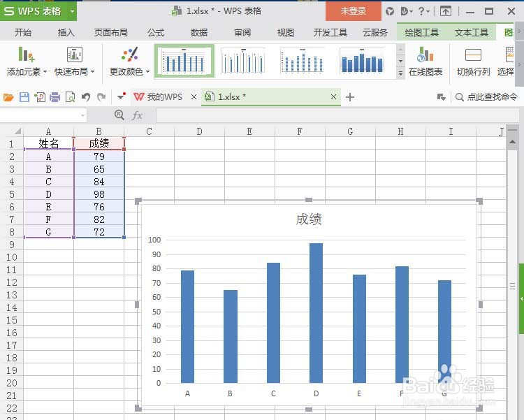Open the 数据 ribbon tab
Screen dimensions: 524x420
click(199, 32)
